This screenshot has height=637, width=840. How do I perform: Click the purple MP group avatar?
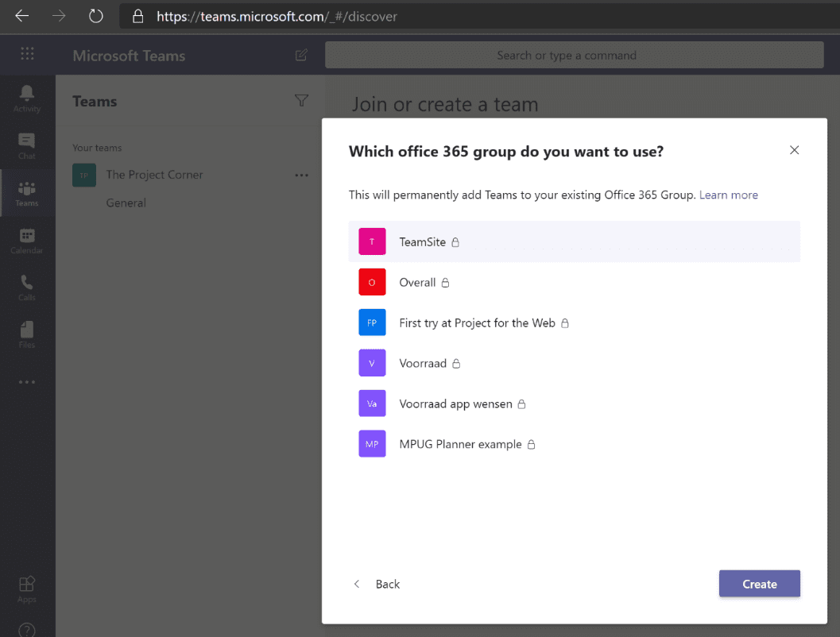[372, 444]
